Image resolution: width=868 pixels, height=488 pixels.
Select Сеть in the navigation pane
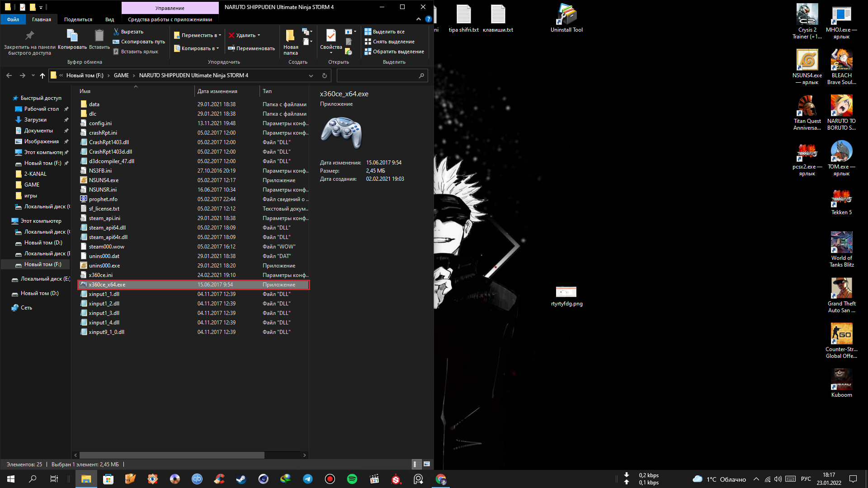pos(26,308)
